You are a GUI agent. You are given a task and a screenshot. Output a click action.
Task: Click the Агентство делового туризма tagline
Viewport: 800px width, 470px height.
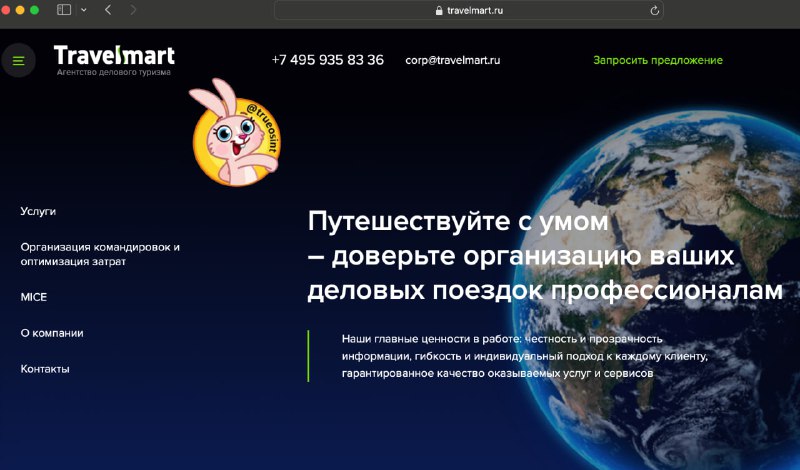(x=114, y=72)
